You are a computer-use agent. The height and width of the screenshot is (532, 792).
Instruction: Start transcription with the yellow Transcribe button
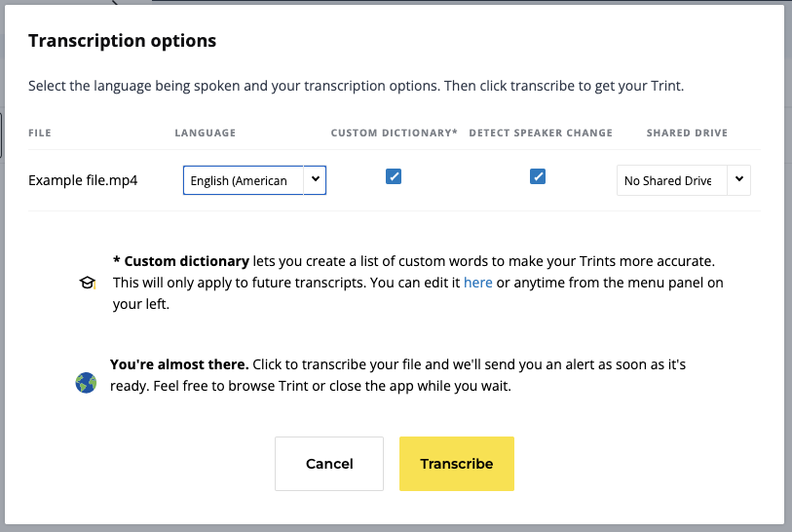tap(457, 464)
